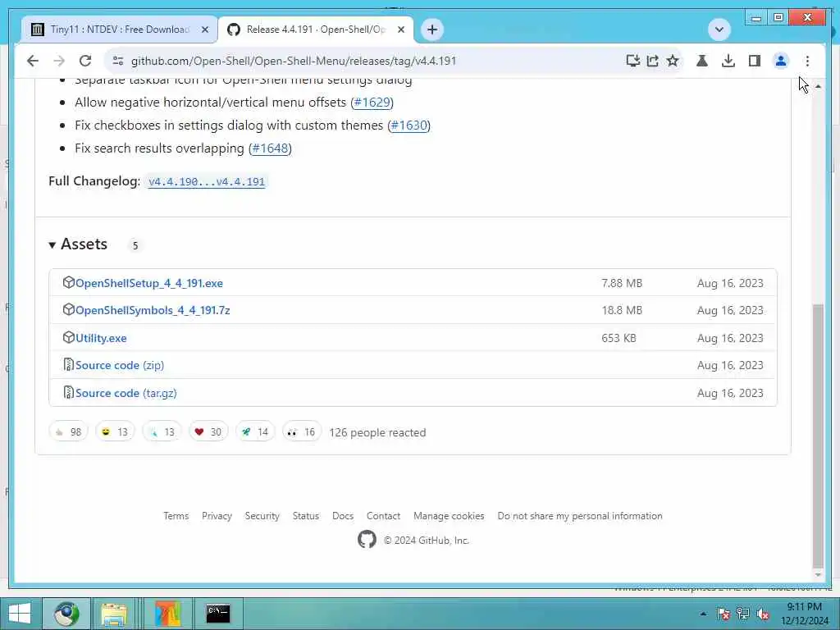Select the Release 4.4.191 Open-Shell tab
The height and width of the screenshot is (630, 840).
tap(315, 30)
